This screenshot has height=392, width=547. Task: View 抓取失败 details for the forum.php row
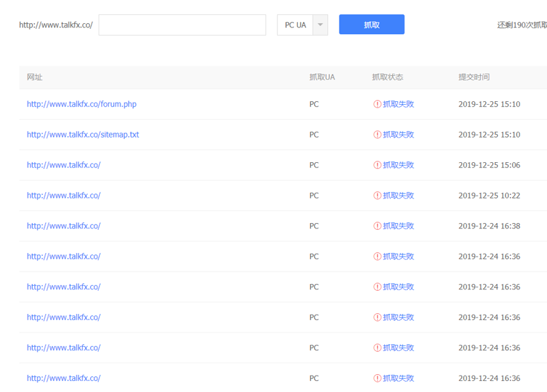point(398,104)
